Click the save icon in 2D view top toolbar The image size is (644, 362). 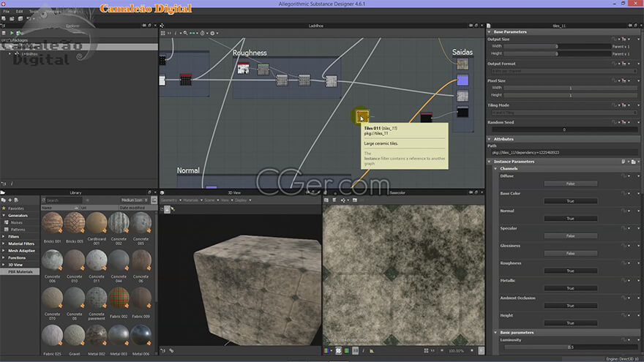pyautogui.click(x=326, y=200)
